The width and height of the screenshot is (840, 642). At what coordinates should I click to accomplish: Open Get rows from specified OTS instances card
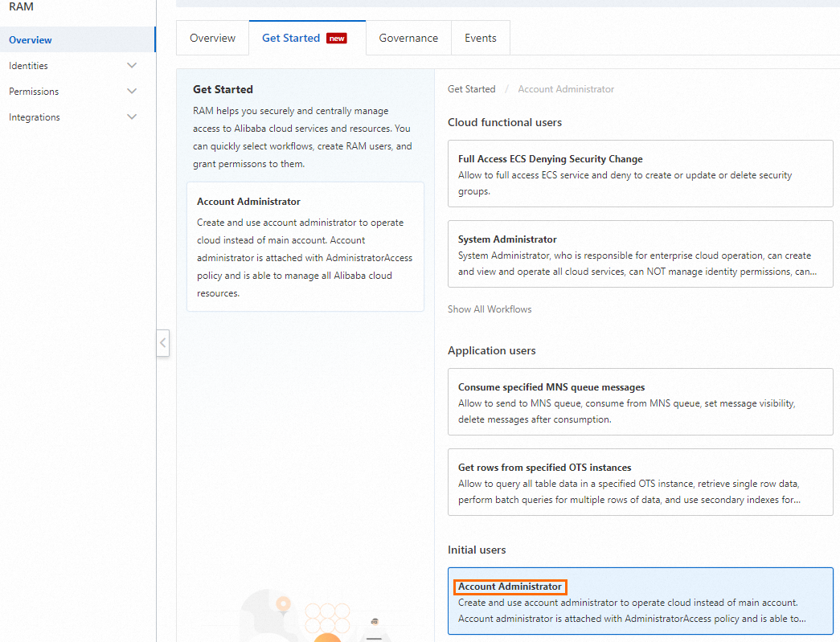[x=640, y=482]
